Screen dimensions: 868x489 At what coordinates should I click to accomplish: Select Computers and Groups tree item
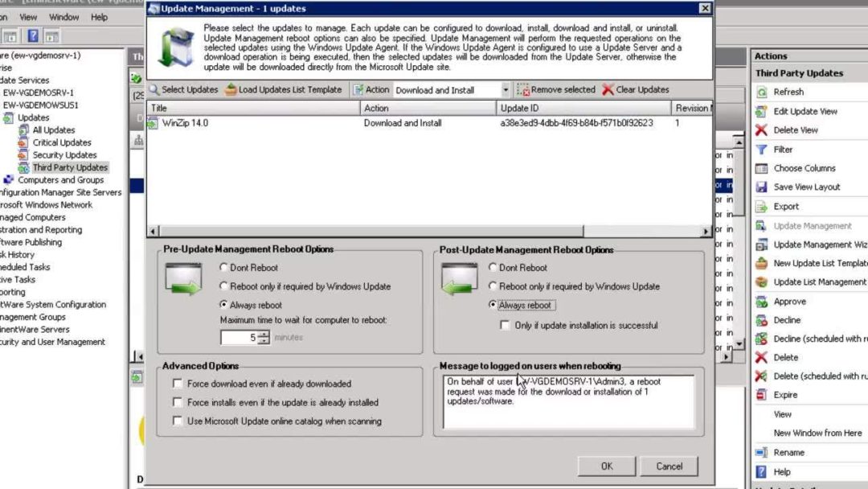pyautogui.click(x=60, y=180)
